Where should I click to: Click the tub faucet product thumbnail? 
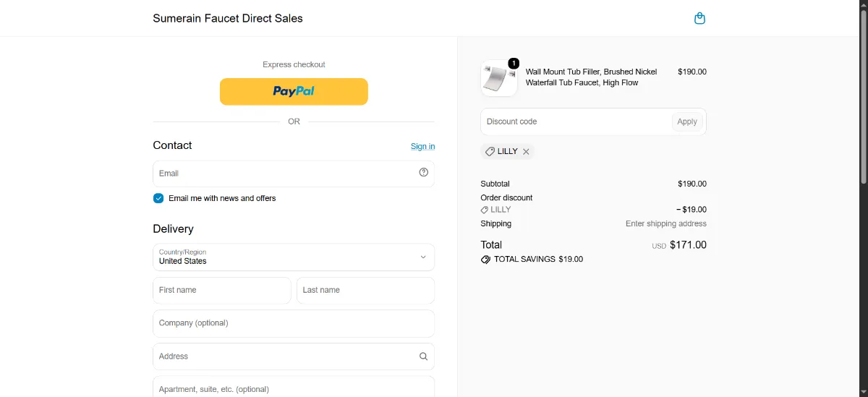tap(499, 78)
